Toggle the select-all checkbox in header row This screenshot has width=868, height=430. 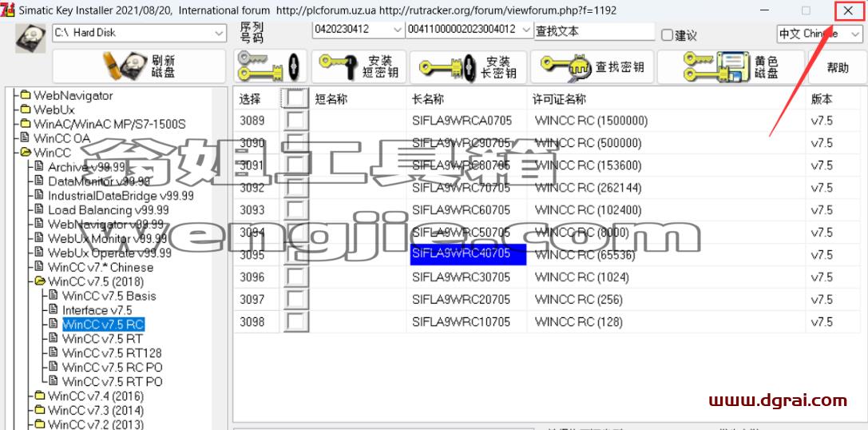[295, 99]
